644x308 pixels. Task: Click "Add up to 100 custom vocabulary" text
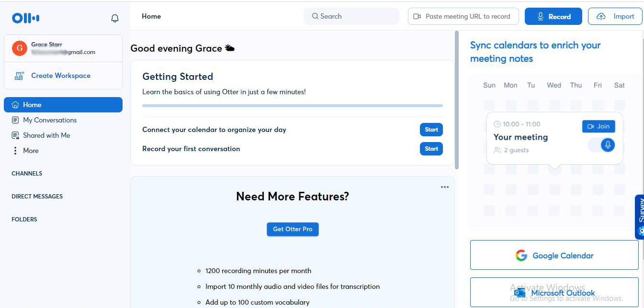(257, 302)
